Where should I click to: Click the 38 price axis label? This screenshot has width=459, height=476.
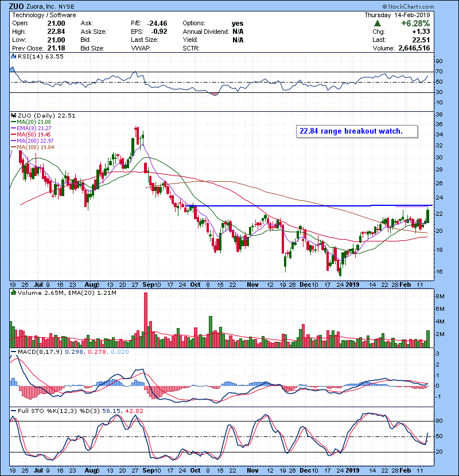[x=439, y=115]
